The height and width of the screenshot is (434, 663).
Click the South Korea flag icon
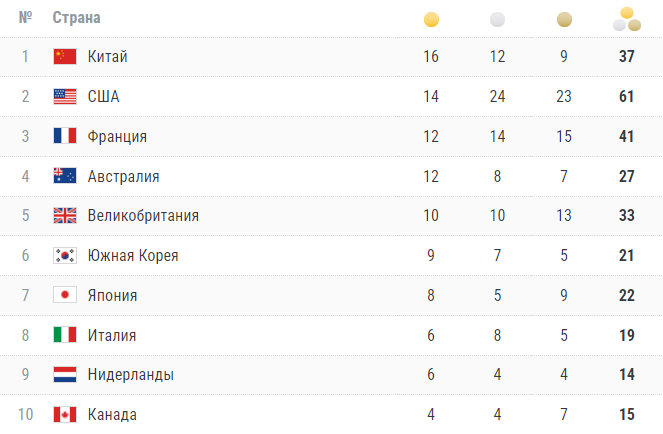pos(65,256)
